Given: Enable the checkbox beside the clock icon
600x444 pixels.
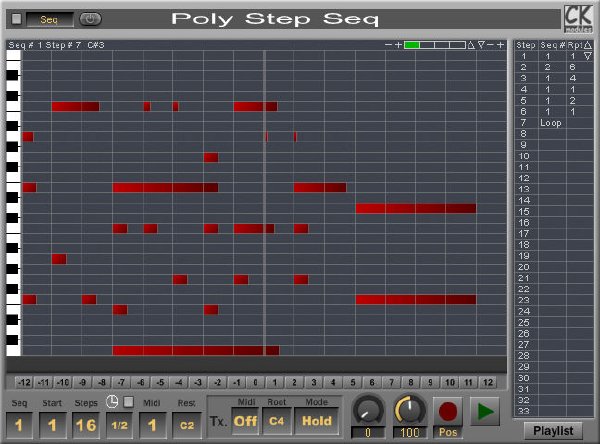Looking at the screenshot, I should point(129,402).
